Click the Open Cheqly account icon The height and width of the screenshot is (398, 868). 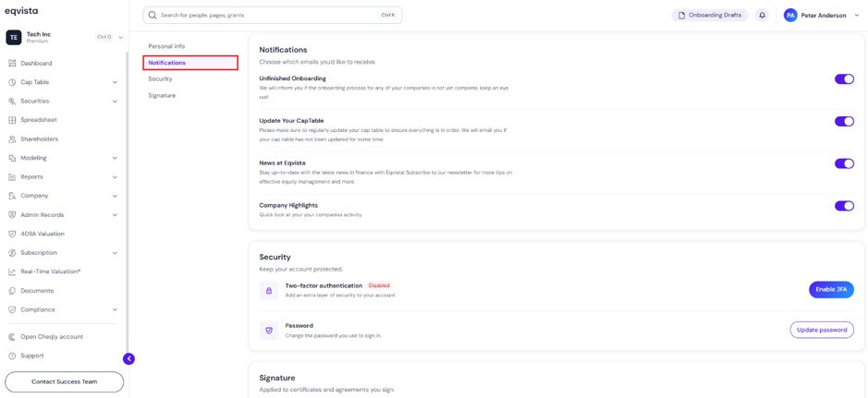(x=12, y=337)
